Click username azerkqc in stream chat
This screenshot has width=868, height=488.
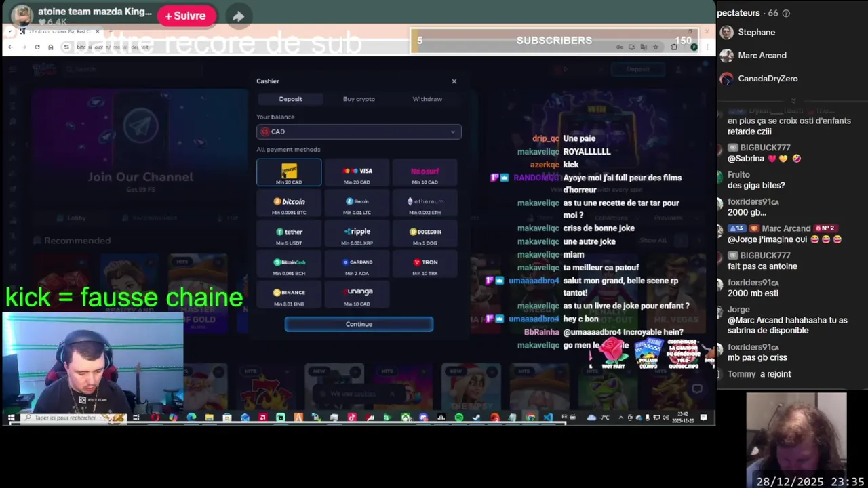545,165
